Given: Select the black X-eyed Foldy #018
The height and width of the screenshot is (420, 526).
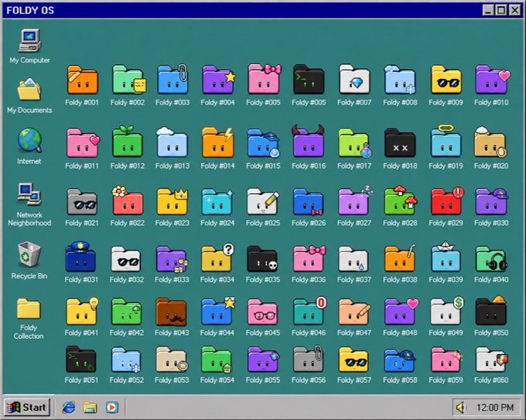Looking at the screenshot, I should click(400, 143).
